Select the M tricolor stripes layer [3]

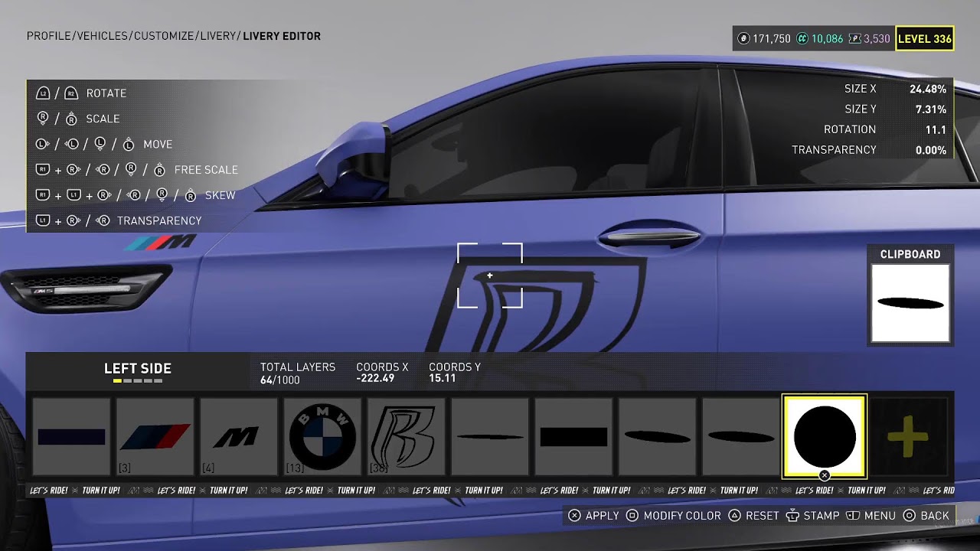coord(155,437)
